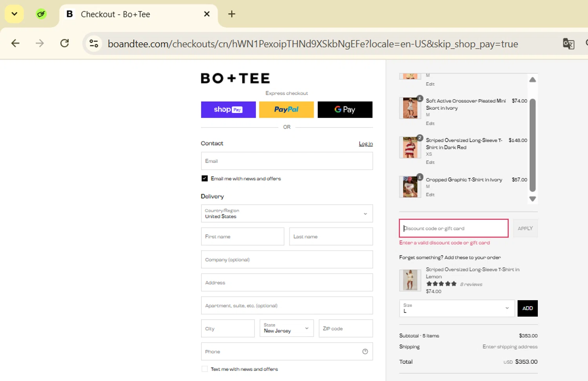Focus the discount code input field

click(x=454, y=228)
